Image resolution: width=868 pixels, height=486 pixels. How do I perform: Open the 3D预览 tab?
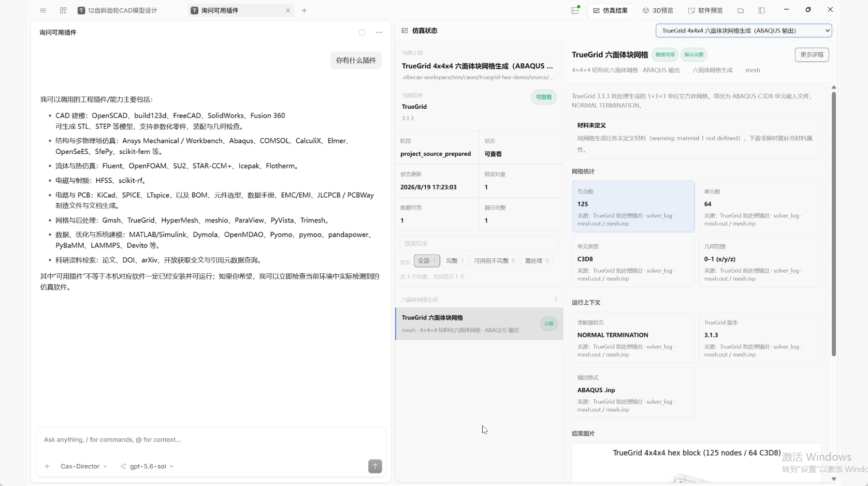(658, 10)
